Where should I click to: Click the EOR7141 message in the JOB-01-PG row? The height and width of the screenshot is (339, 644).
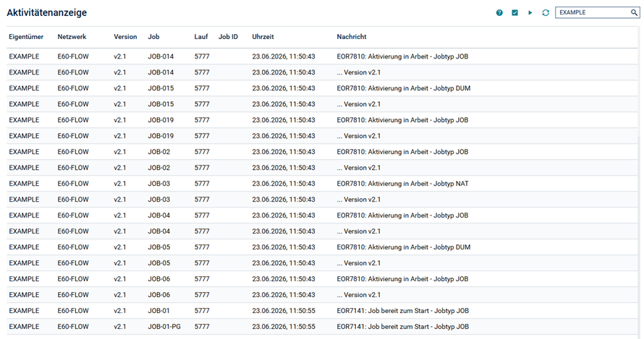[402, 327]
